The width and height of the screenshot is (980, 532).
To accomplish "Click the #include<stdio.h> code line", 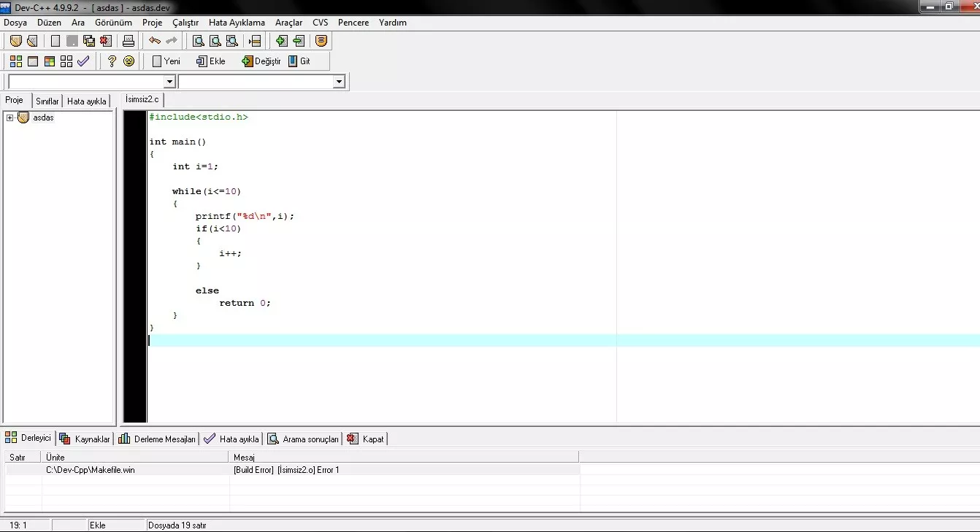I will [199, 117].
